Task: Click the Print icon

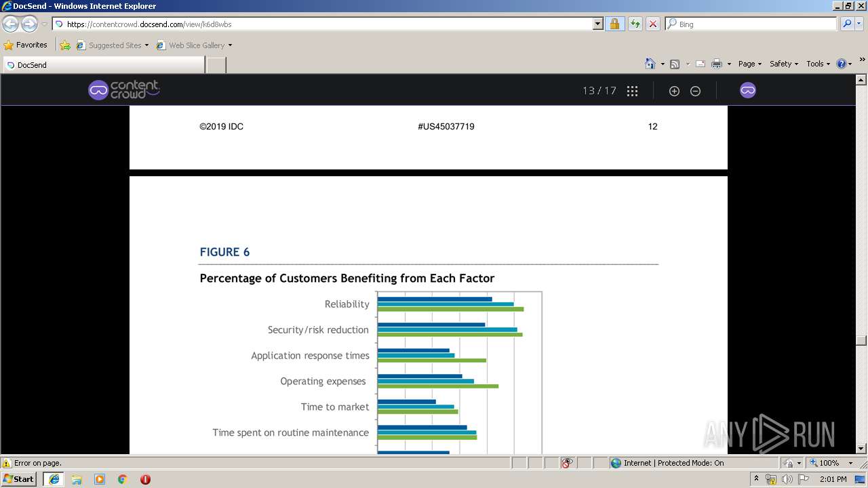Action: [717, 64]
